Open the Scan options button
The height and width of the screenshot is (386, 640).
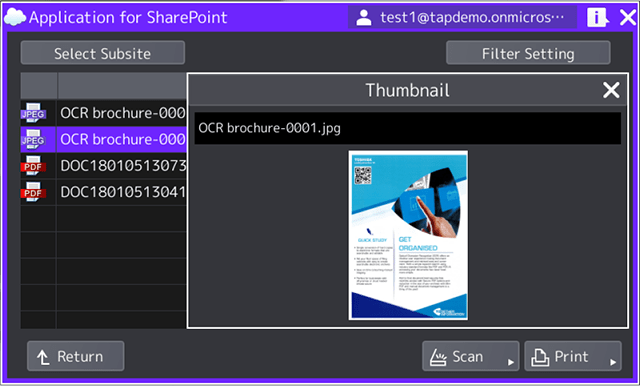pos(471,356)
